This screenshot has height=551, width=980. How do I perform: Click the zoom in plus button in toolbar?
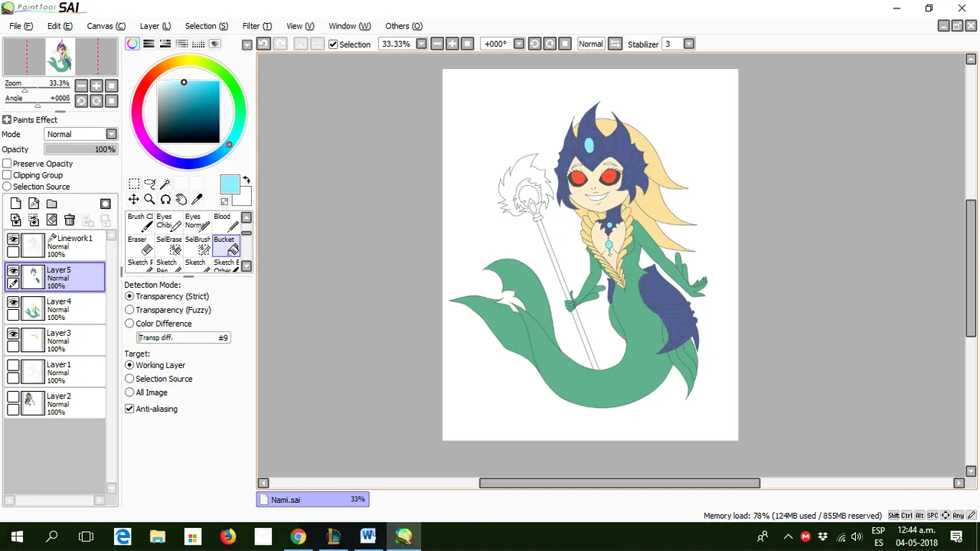[x=452, y=44]
